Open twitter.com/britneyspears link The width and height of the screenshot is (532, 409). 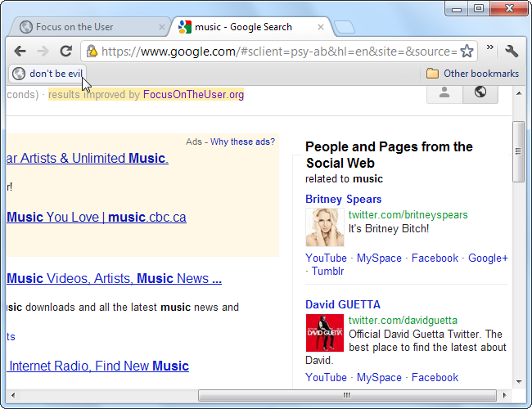click(x=408, y=214)
